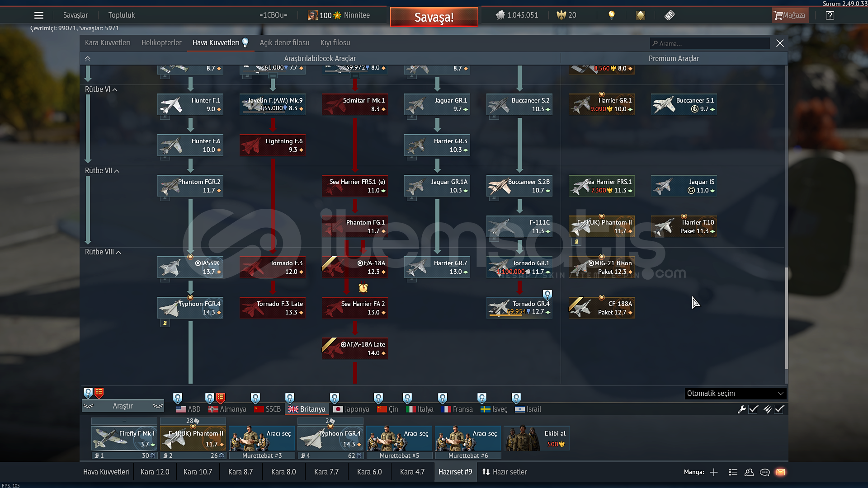Open the orange mail inbox icon
The width and height of the screenshot is (868, 488).
(781, 472)
